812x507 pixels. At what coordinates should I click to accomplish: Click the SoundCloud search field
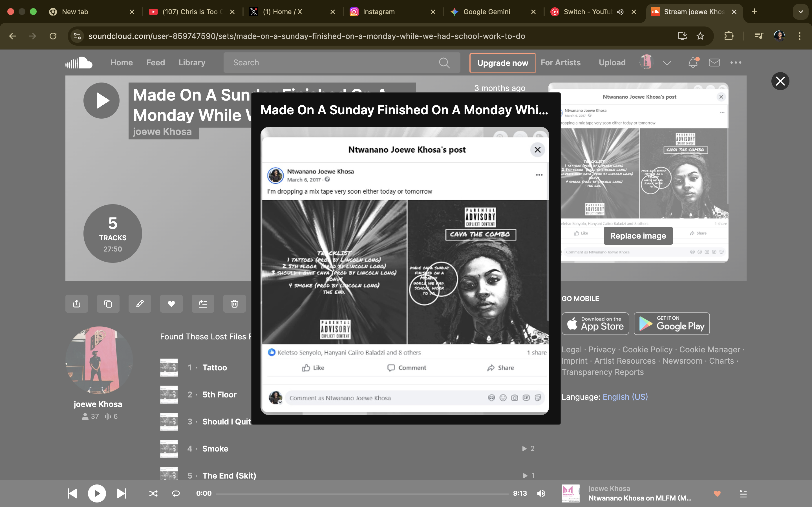pyautogui.click(x=332, y=63)
